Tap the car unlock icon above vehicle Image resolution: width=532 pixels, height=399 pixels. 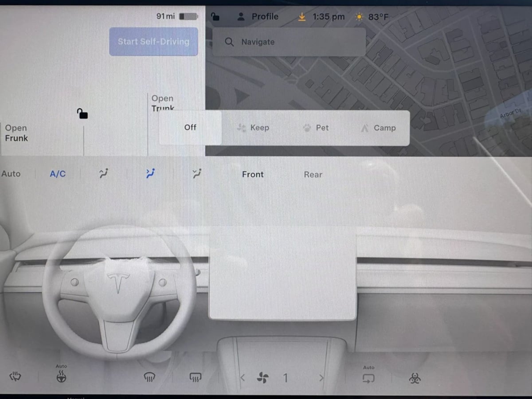coord(82,113)
